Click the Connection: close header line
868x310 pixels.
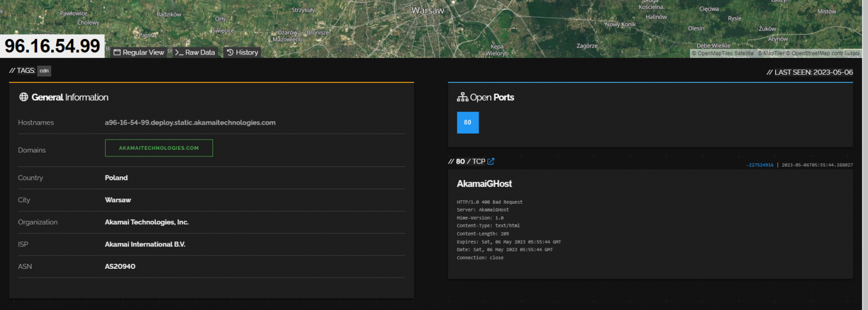(480, 258)
